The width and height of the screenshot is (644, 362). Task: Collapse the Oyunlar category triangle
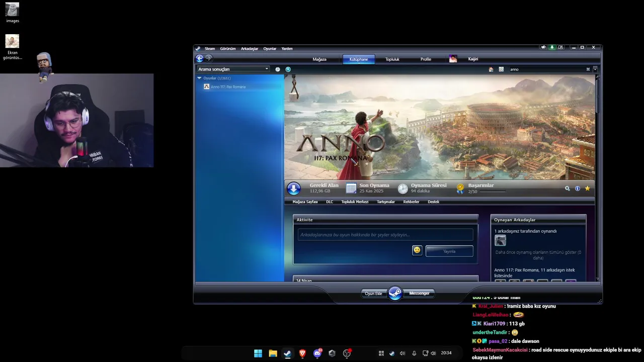pos(199,78)
